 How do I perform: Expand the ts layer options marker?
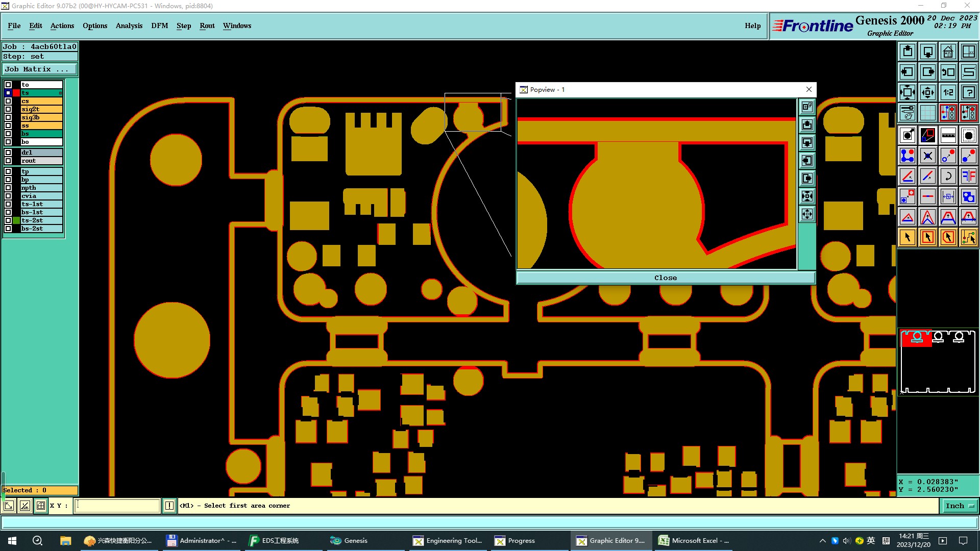pyautogui.click(x=60, y=93)
